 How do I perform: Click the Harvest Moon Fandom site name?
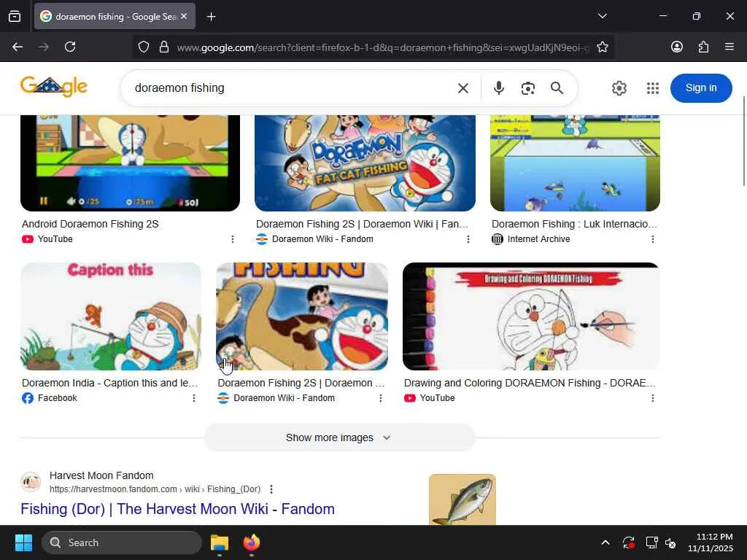tap(101, 475)
